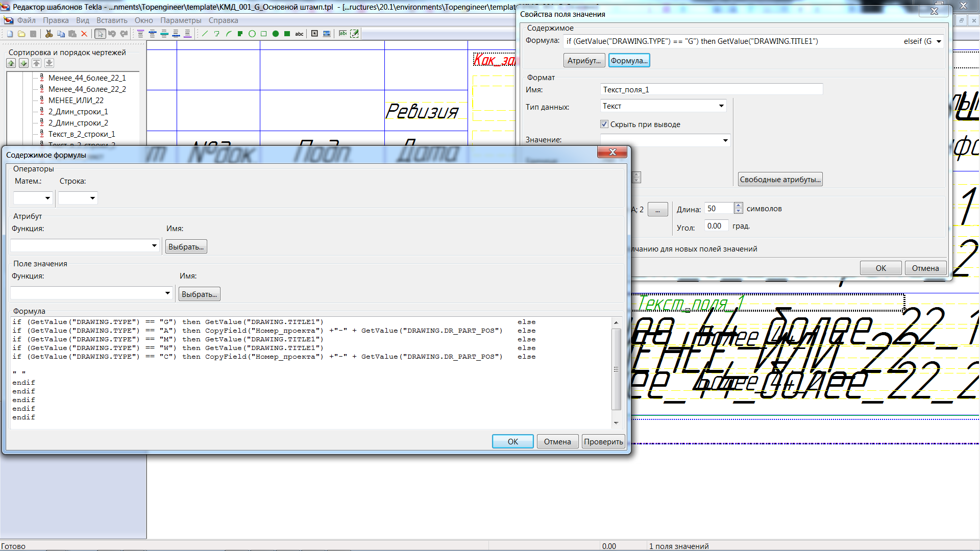
Task: Open the 'Матем.' operators dropdown
Action: point(47,198)
